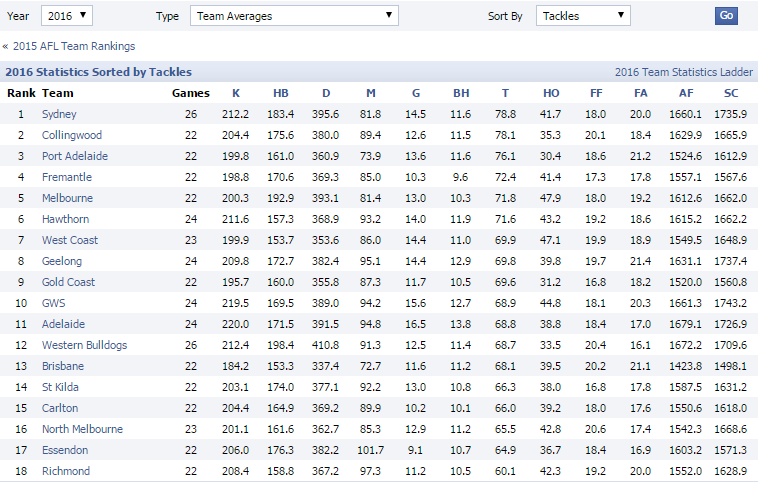Image resolution: width=758 pixels, height=482 pixels.
Task: Sort by the SC column header
Action: point(731,93)
